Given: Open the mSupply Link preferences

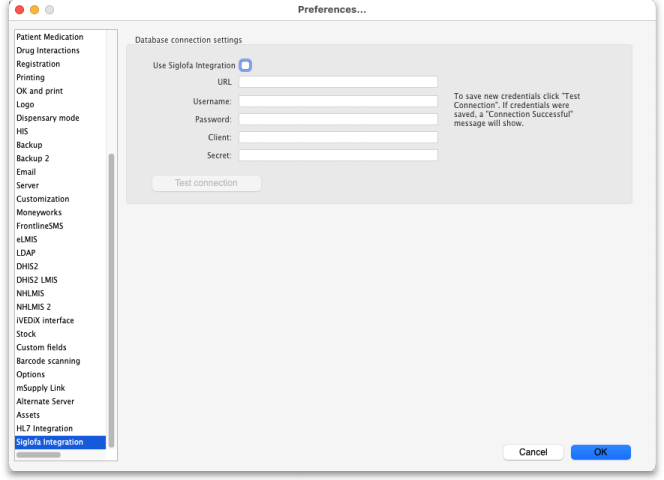Looking at the screenshot, I should tap(40, 388).
